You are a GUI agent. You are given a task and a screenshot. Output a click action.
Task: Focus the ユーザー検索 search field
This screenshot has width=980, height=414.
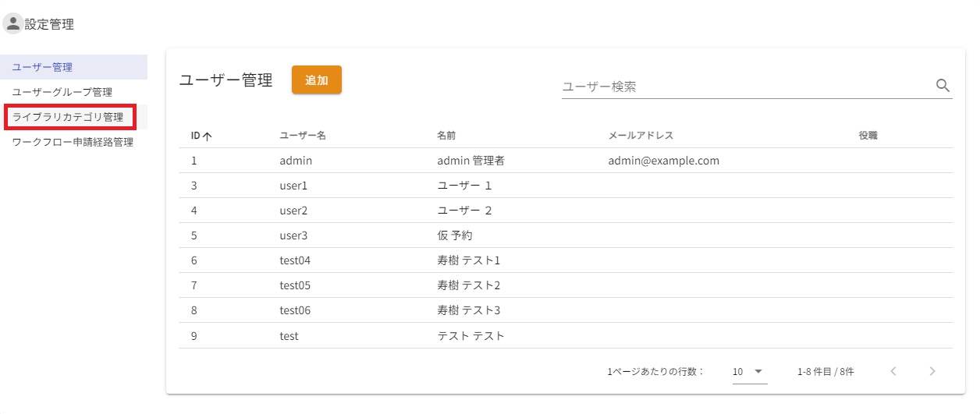(745, 87)
